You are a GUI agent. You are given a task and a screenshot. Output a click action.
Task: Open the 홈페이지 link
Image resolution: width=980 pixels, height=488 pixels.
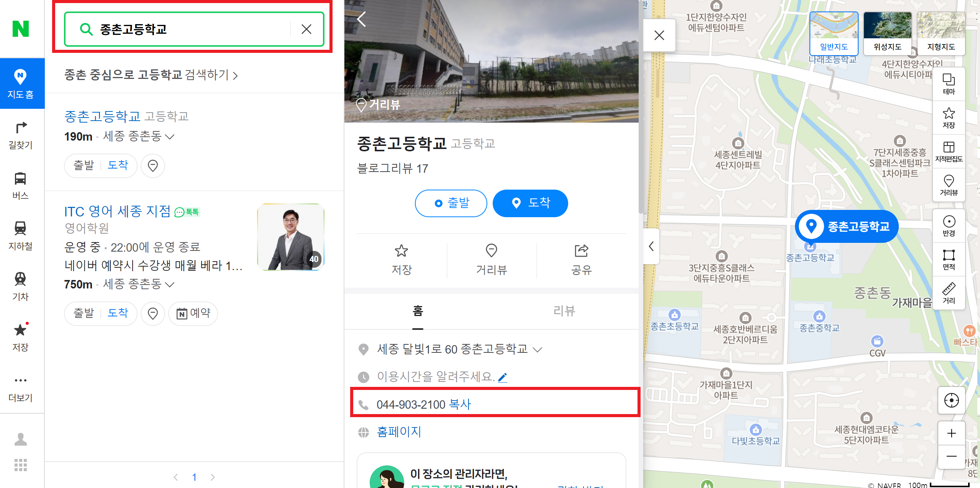[x=399, y=432]
